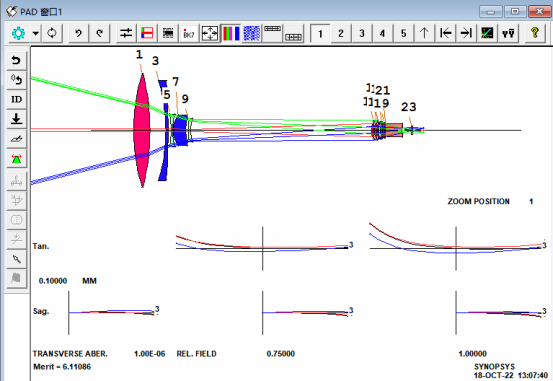Click the green triangle with red arrows
The width and height of the screenshot is (553, 381).
[x=16, y=159]
